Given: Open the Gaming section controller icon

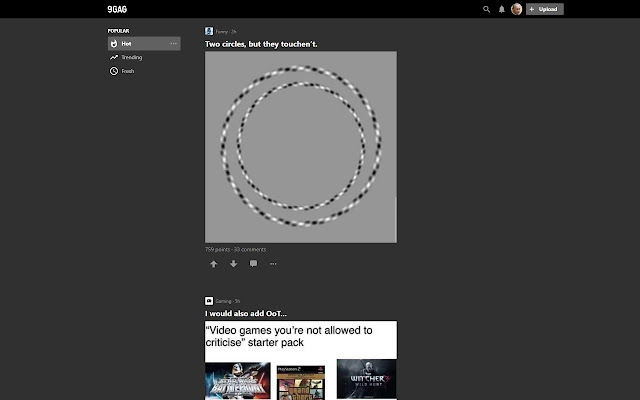Looking at the screenshot, I should coord(209,301).
